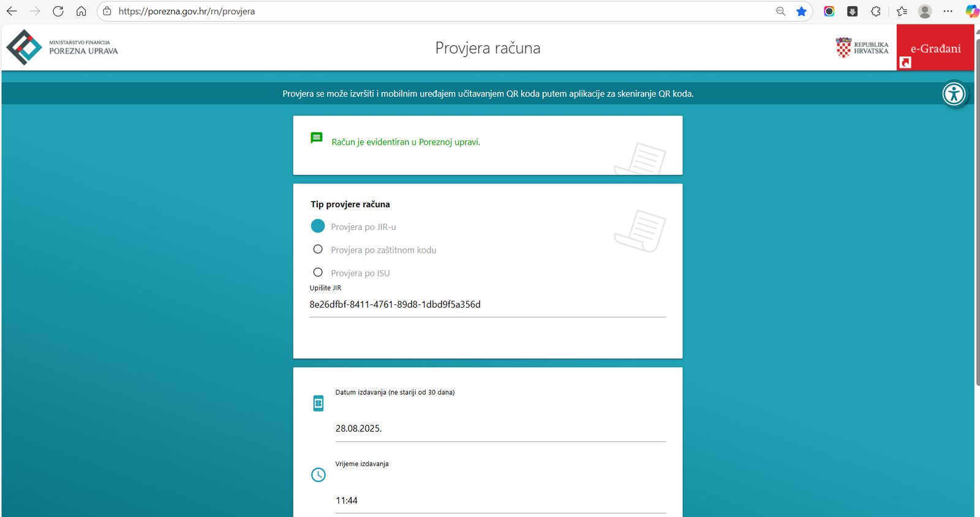
Task: Select 'Provjera po ISU' radio option
Action: coord(318,273)
